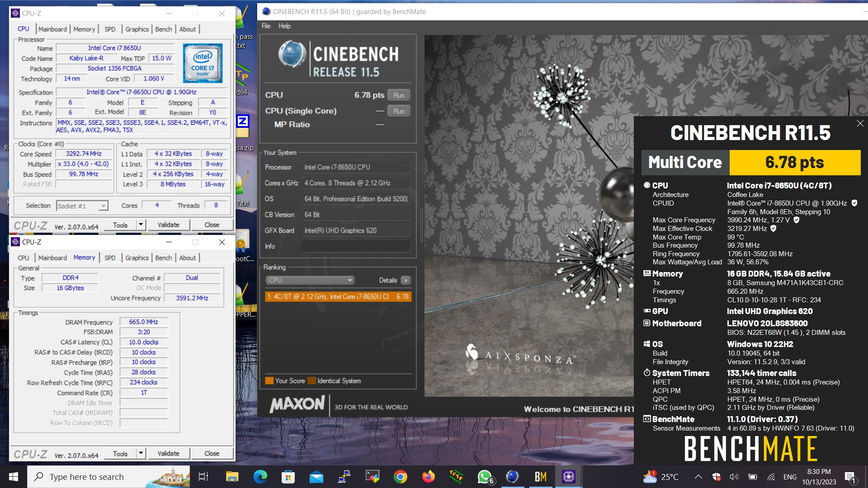The height and width of the screenshot is (488, 868).
Task: Open Bench tab in bottom CPU-Z window
Action: pyautogui.click(x=163, y=258)
